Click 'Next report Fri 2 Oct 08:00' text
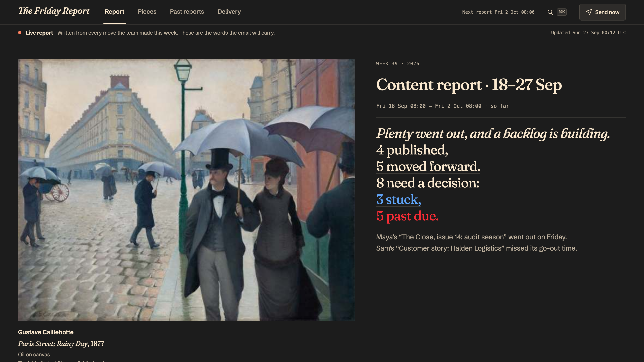Viewport: 644px width, 362px height. (x=498, y=12)
